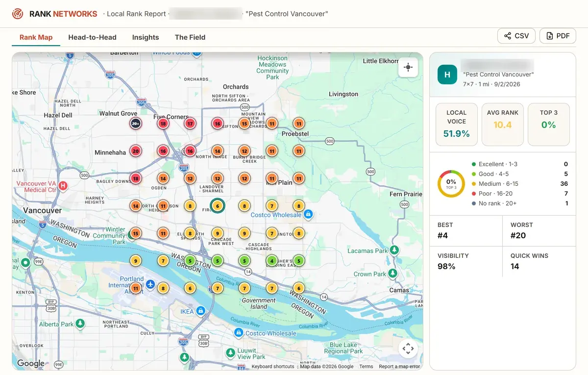Screen dimensions: 588x375
Task: Select the red rank 20 marker near Minnehaha
Action: click(136, 151)
